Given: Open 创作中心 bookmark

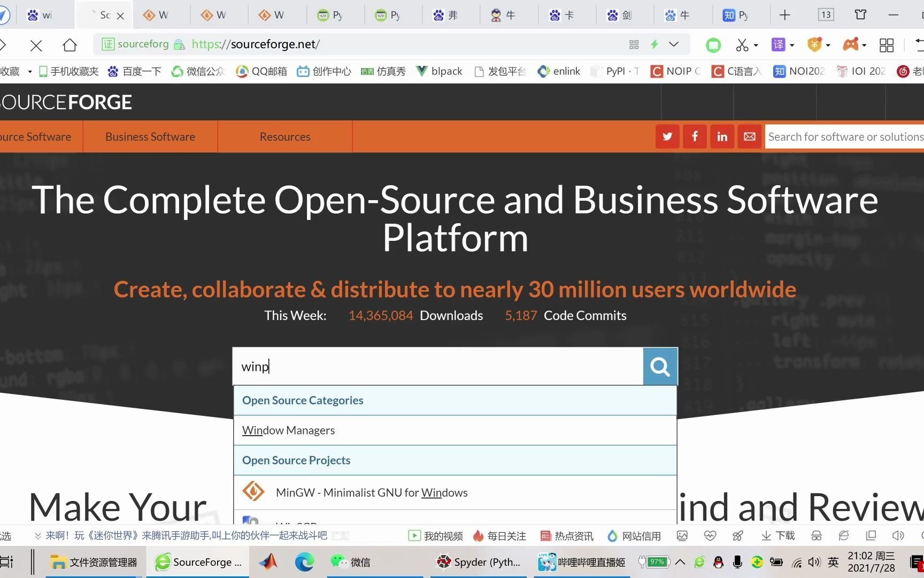Looking at the screenshot, I should coord(324,71).
